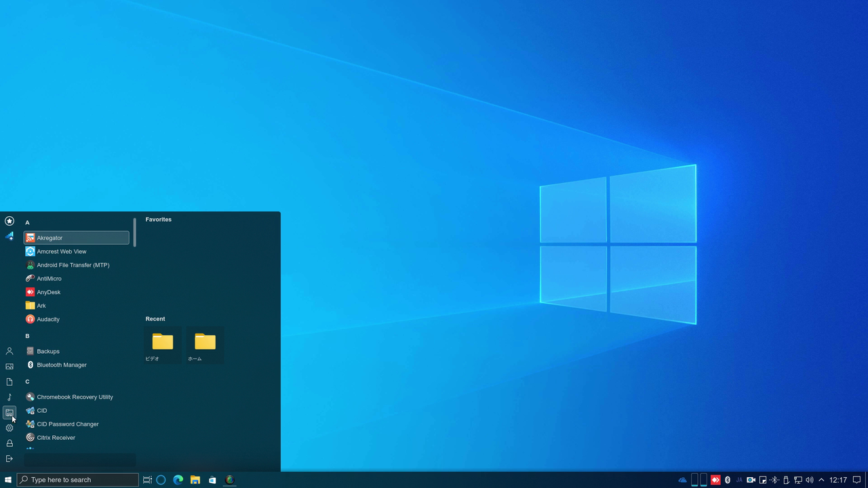This screenshot has width=868, height=488.
Task: Open the ホーム recent folder
Action: pyautogui.click(x=205, y=346)
